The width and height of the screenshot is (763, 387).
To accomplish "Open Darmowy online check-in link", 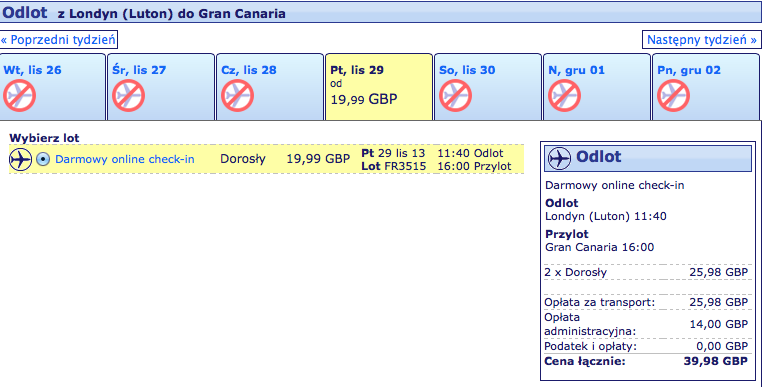I will pyautogui.click(x=125, y=159).
